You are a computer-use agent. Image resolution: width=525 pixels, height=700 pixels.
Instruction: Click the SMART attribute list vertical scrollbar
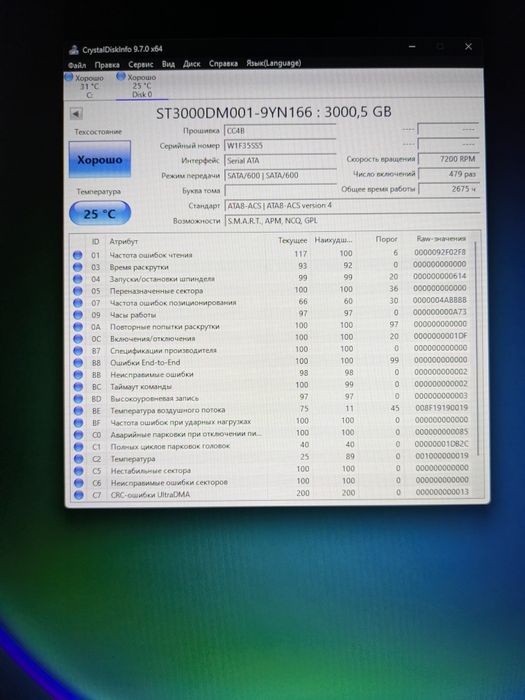(x=476, y=348)
